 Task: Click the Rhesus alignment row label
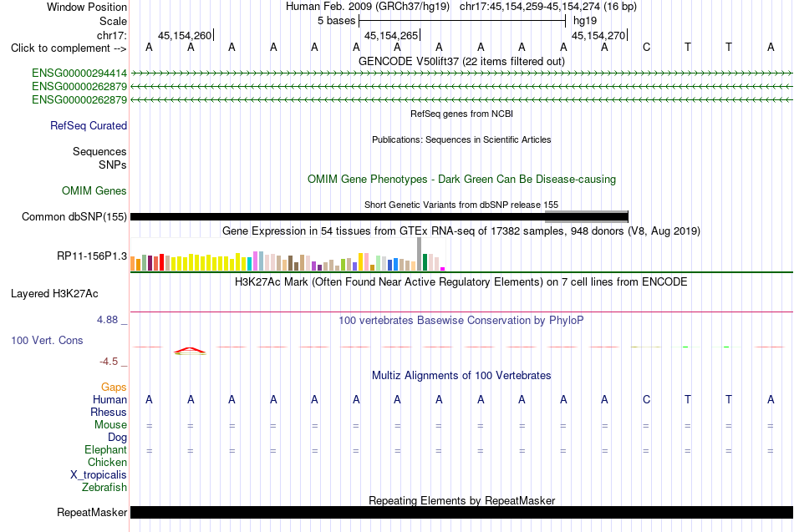click(109, 412)
